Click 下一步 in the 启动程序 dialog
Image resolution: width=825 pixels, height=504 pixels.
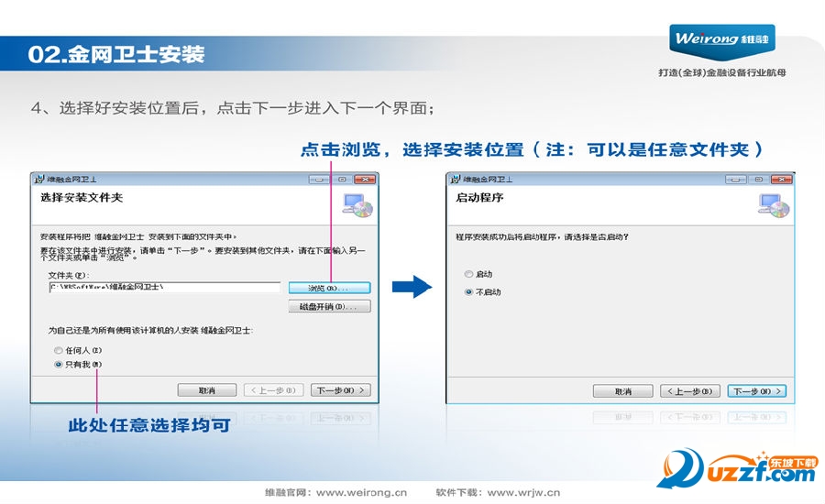click(756, 391)
